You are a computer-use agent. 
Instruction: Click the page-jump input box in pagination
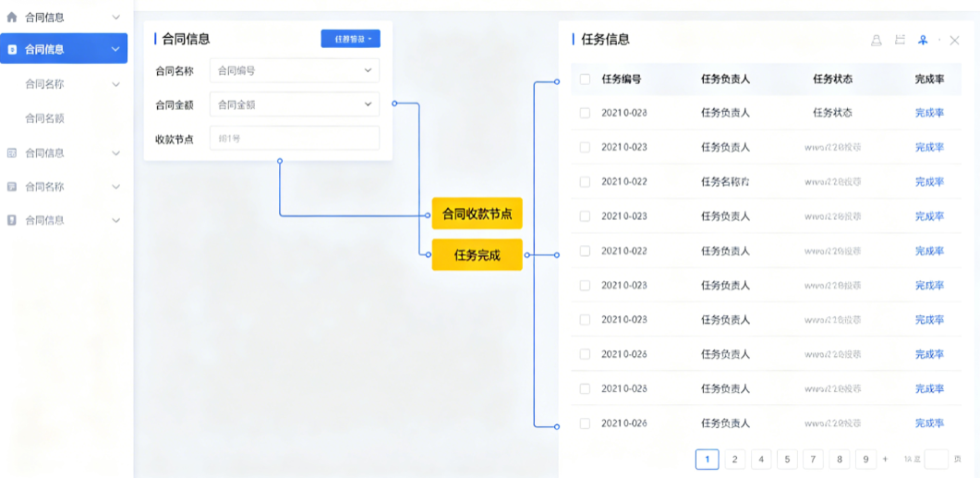click(937, 460)
